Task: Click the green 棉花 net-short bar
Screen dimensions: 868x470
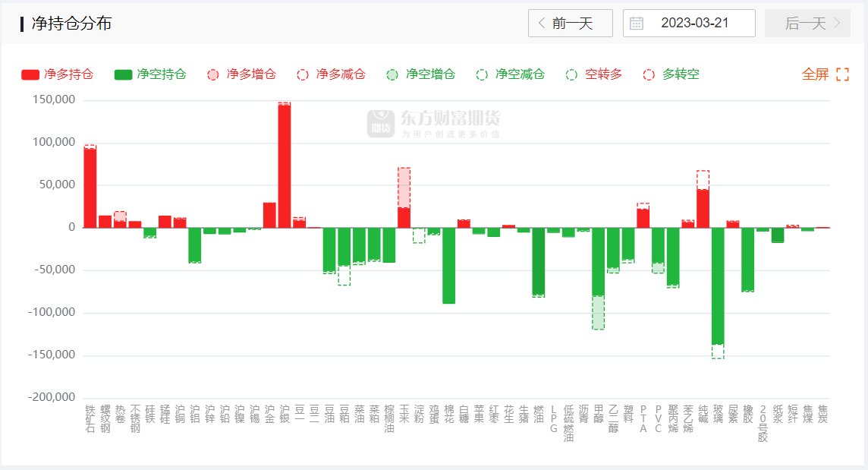Action: pos(448,266)
